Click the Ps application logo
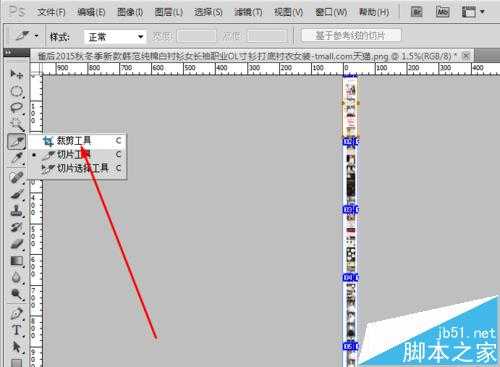Viewport: 500px width, 367px height. (17, 12)
